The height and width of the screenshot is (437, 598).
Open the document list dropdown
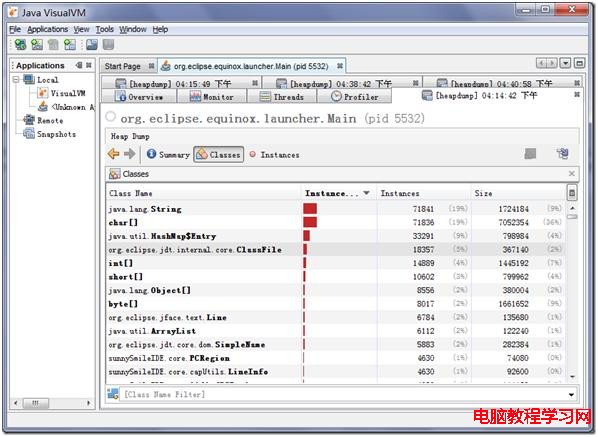click(566, 63)
